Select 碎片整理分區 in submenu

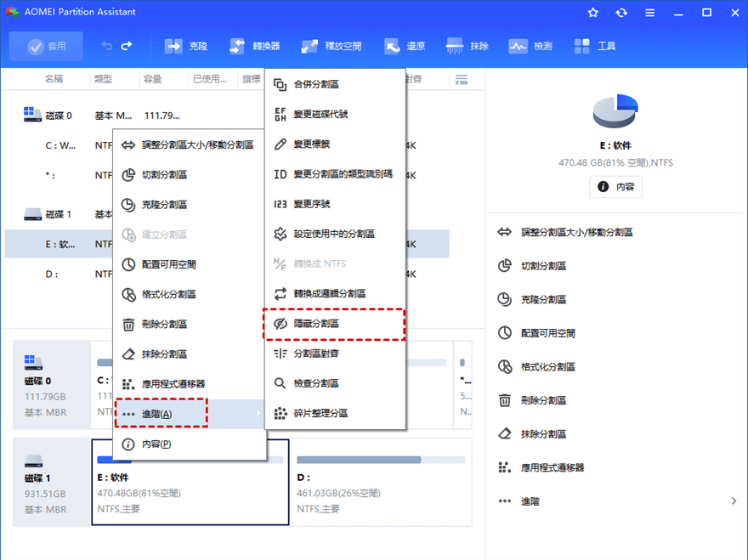pyautogui.click(x=335, y=413)
